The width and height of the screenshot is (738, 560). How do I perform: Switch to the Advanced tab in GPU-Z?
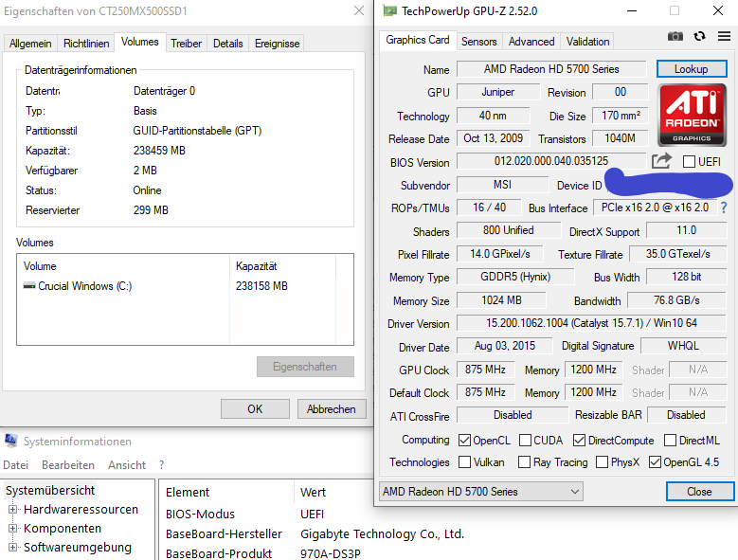click(531, 42)
